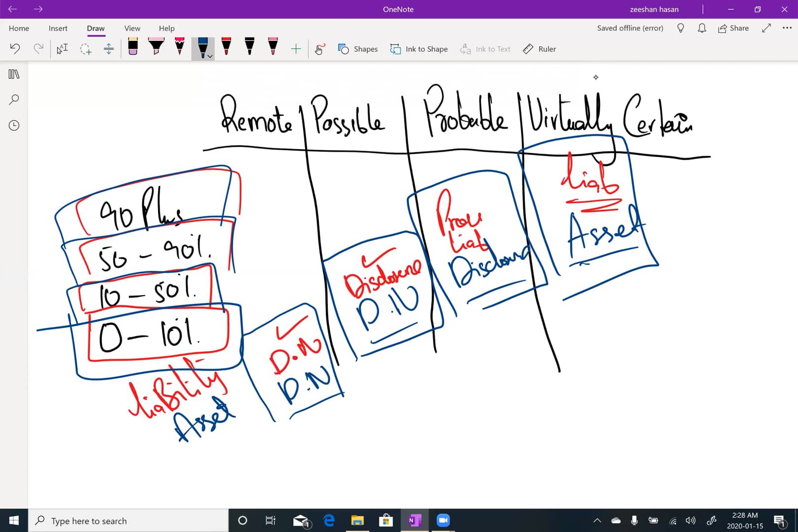Select the black pen
The image size is (798, 532).
click(250, 46)
